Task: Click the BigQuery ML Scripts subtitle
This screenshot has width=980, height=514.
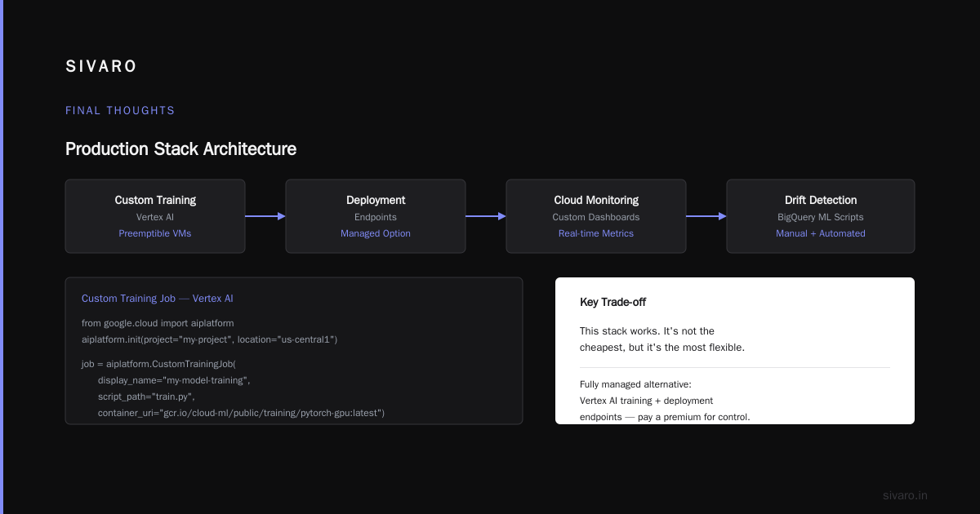Action: 821,217
